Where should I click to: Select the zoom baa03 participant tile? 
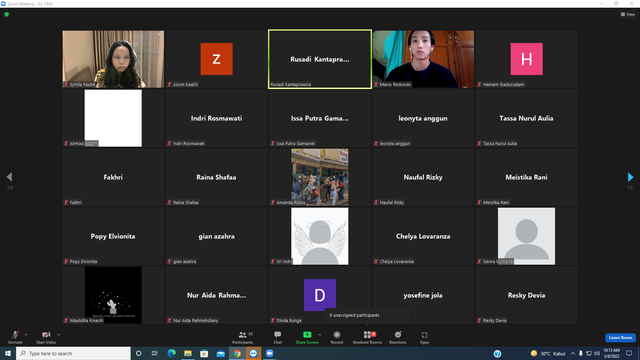pos(216,59)
